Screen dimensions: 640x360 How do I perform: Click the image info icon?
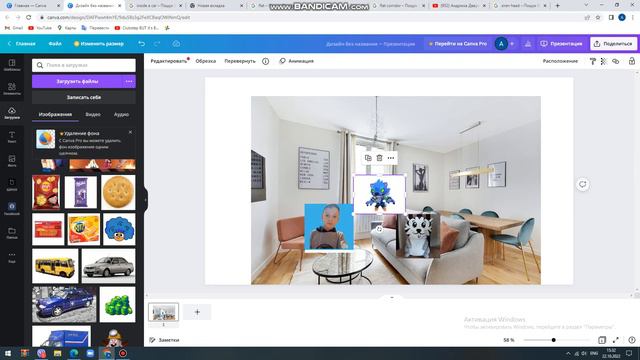(x=265, y=61)
